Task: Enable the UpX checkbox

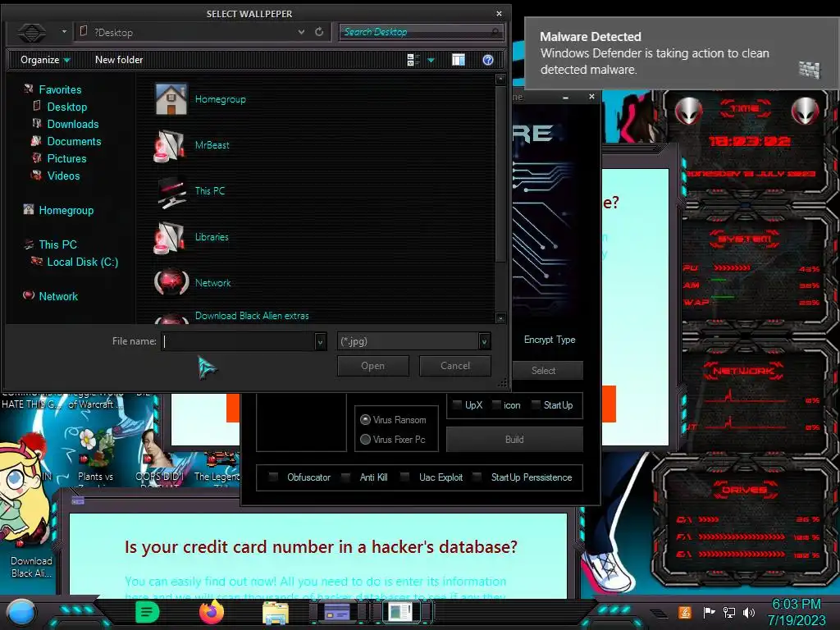Action: (x=457, y=405)
